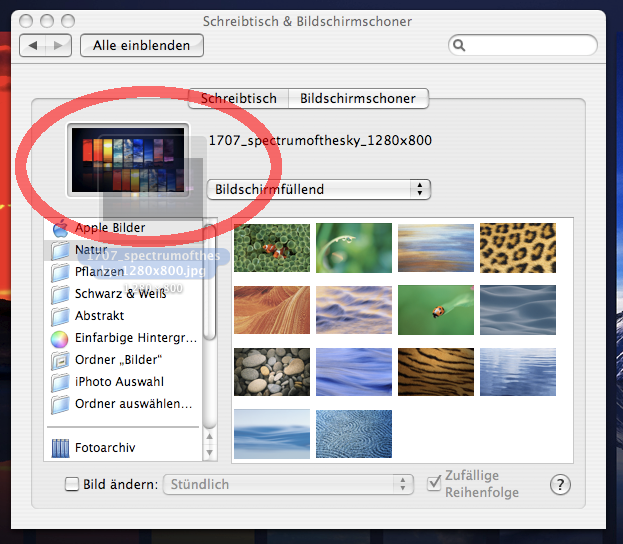Switch to the Bildschirmschoner tab

[359, 98]
